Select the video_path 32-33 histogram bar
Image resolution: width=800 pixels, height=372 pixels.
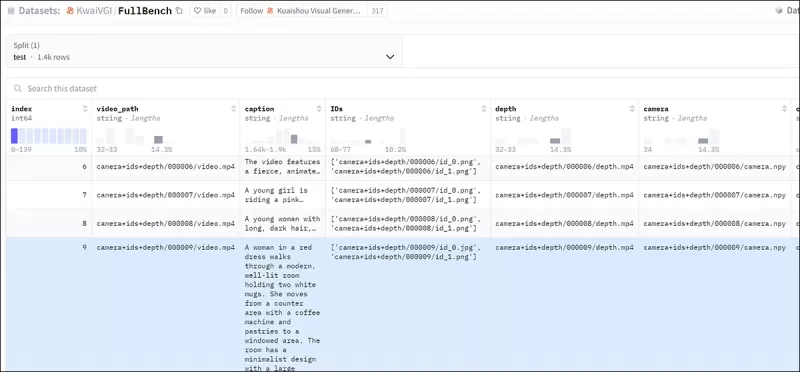click(x=158, y=139)
